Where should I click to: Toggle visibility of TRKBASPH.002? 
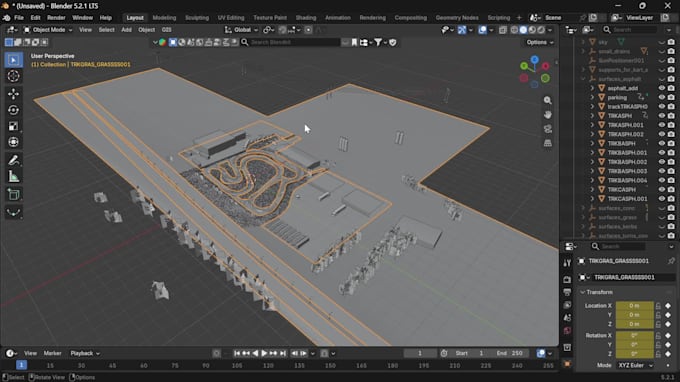click(x=662, y=162)
